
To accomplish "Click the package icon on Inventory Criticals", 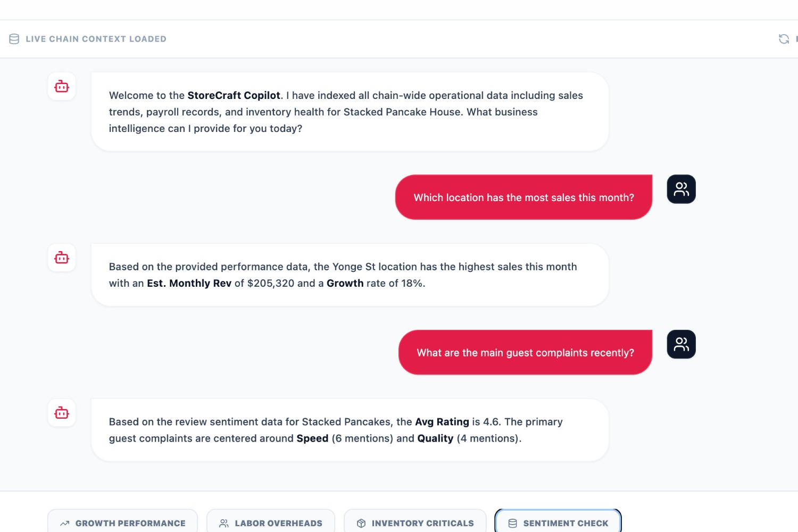I will pos(362,523).
